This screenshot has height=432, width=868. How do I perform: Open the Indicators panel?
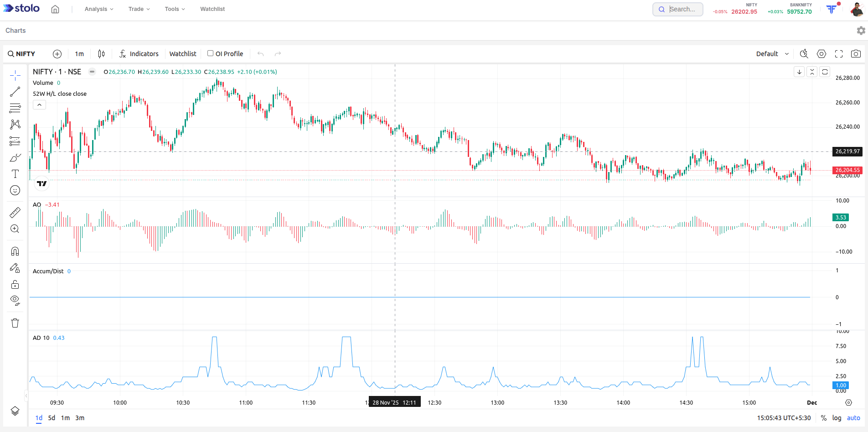(x=139, y=53)
